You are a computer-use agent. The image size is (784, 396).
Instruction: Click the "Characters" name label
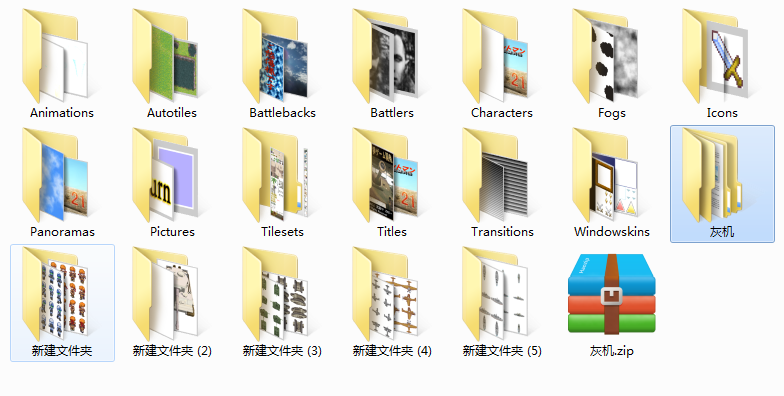502,113
